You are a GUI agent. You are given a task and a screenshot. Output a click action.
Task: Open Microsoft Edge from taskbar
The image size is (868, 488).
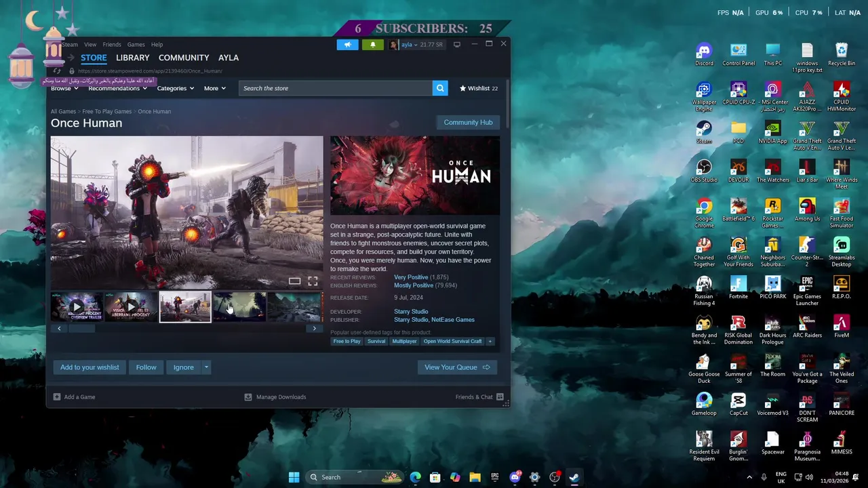(x=415, y=477)
